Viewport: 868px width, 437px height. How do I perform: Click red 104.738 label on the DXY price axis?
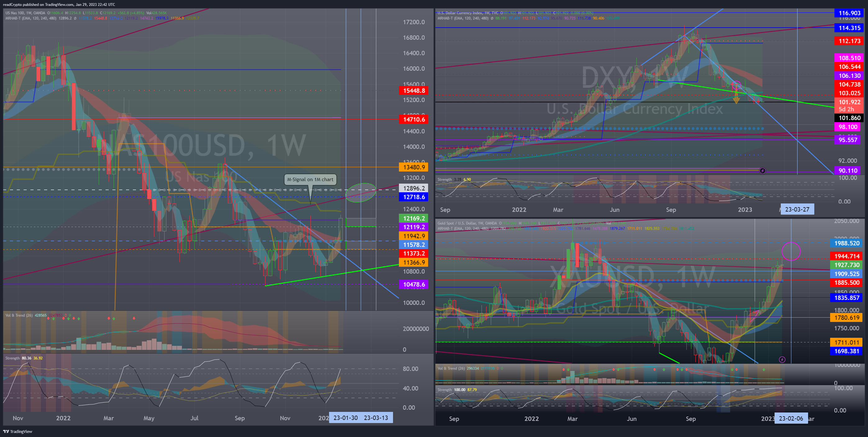(849, 84)
